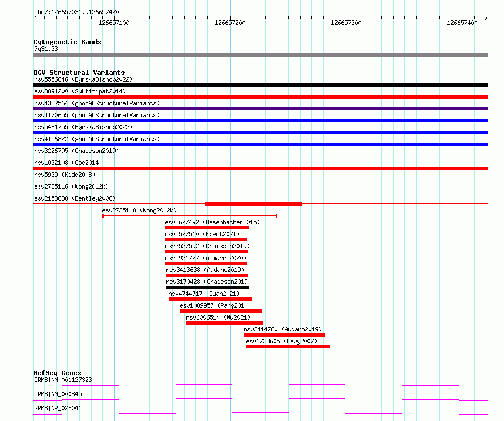Open nsv4322564 (gnomADStructuralVariants) variant label
504x421 pixels.
click(x=97, y=103)
